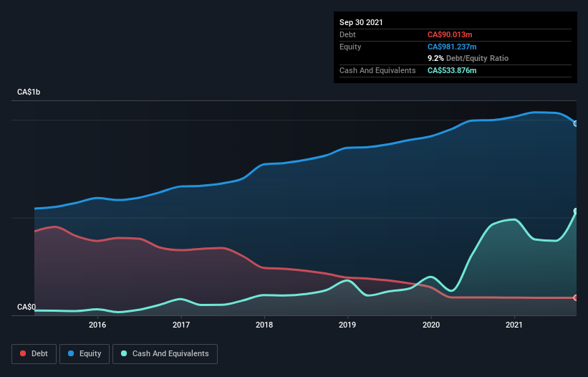
Task: Toggle the Debt series legend button
Action: (34, 354)
